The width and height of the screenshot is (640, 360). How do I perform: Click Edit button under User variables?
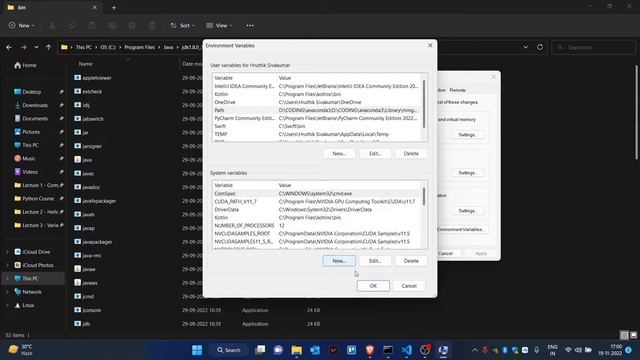[x=375, y=153]
